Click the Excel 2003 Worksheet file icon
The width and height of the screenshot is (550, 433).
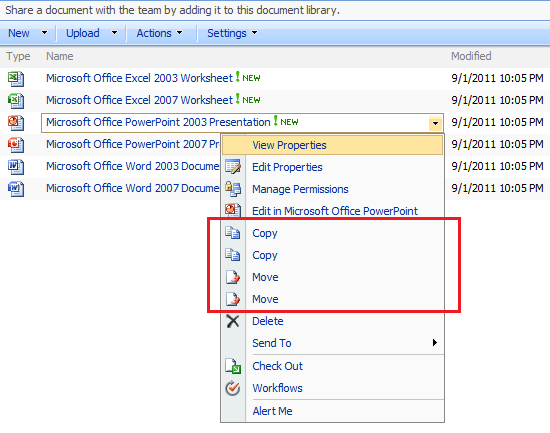(16, 79)
